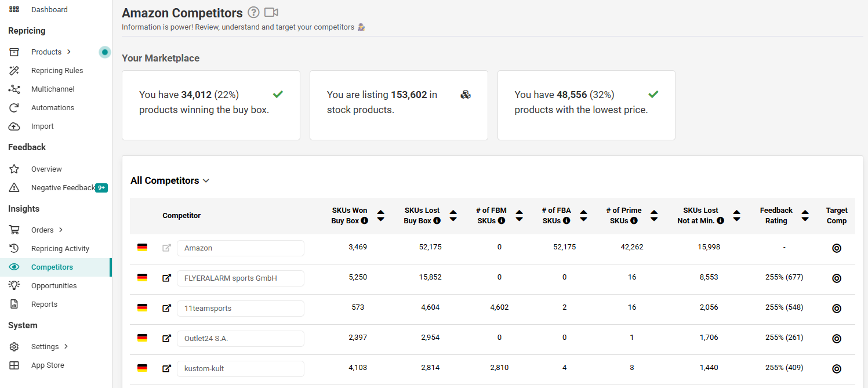The image size is (868, 388).
Task: Open Repricing Activity menu item
Action: 60,248
